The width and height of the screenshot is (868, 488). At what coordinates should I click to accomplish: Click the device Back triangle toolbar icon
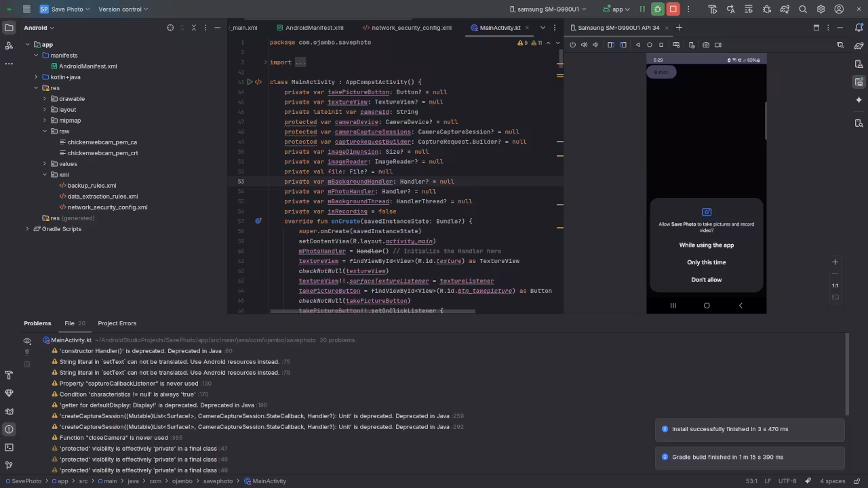637,45
